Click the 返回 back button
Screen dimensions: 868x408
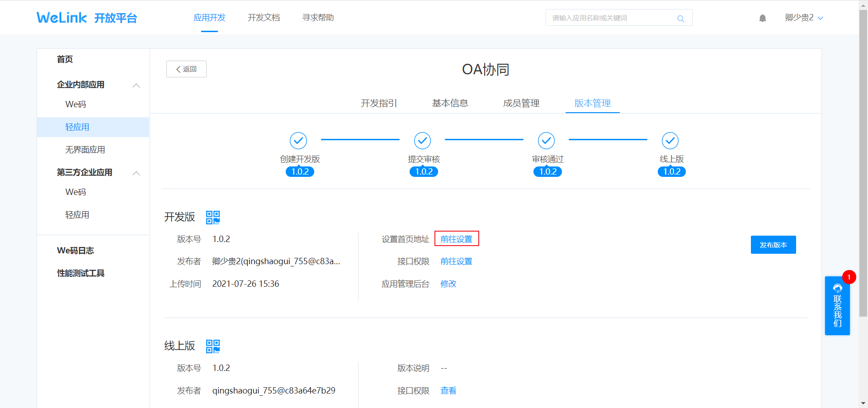pos(186,69)
